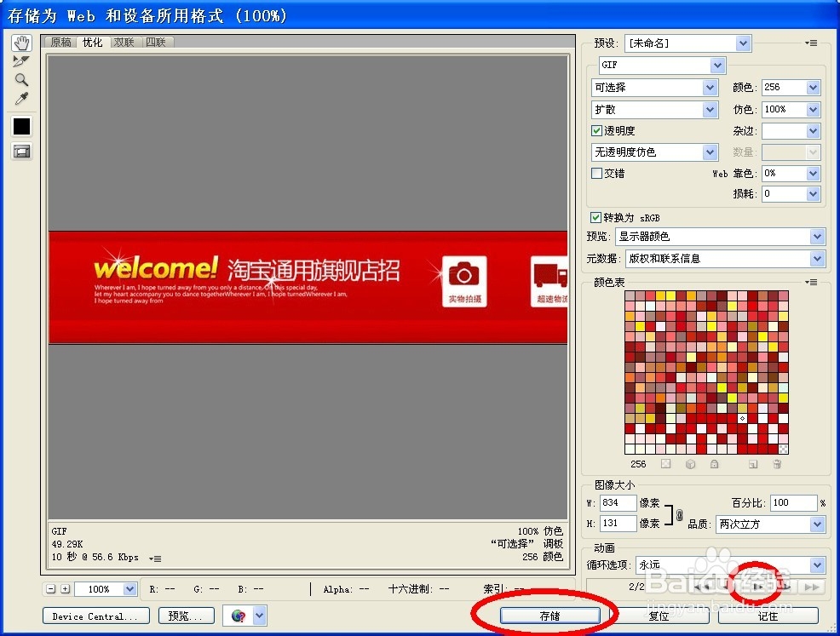Zoom out with minus button
Image resolution: width=840 pixels, height=636 pixels.
coord(51,589)
